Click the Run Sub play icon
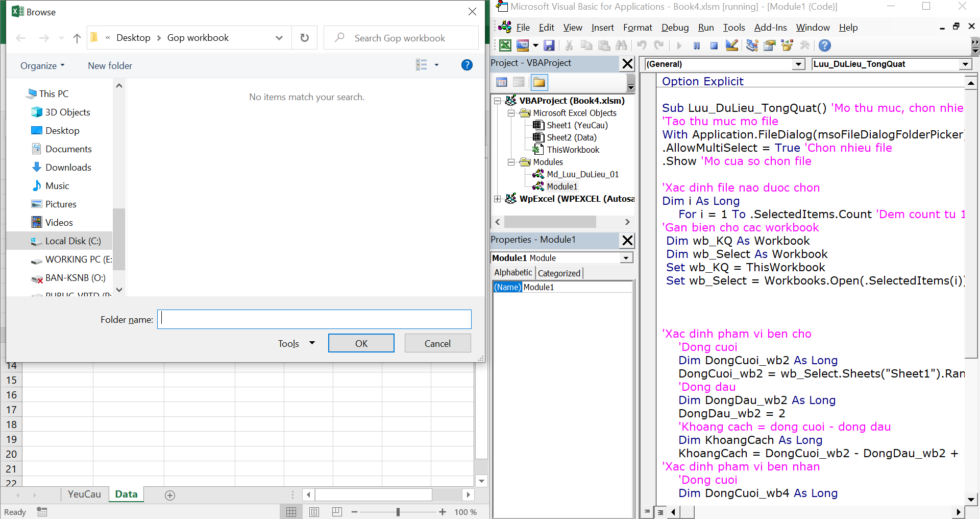The height and width of the screenshot is (519, 980). click(679, 45)
